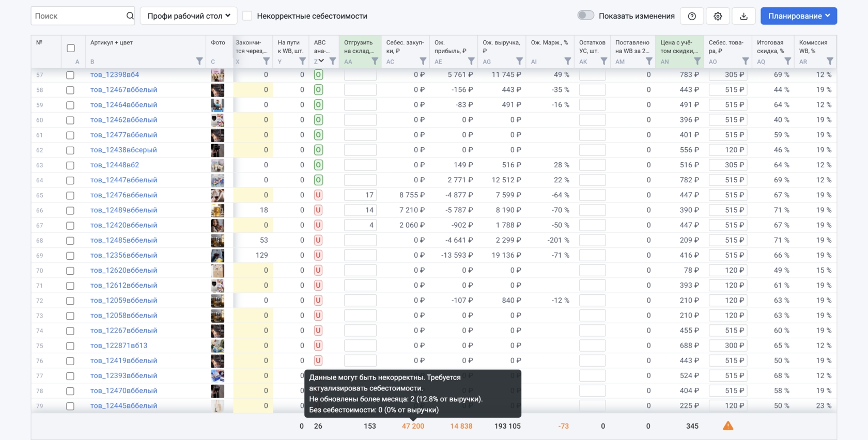
Task: Click sort arrow in ABC анализ column
Action: point(321,61)
